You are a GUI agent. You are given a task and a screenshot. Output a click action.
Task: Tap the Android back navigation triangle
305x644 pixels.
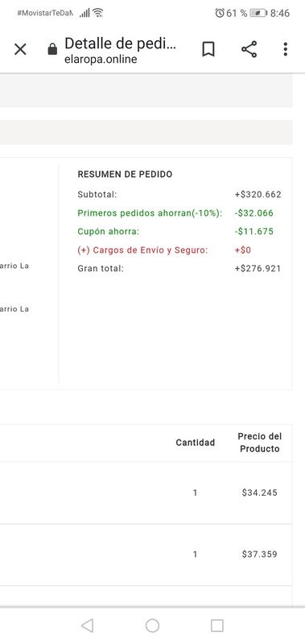point(88,625)
